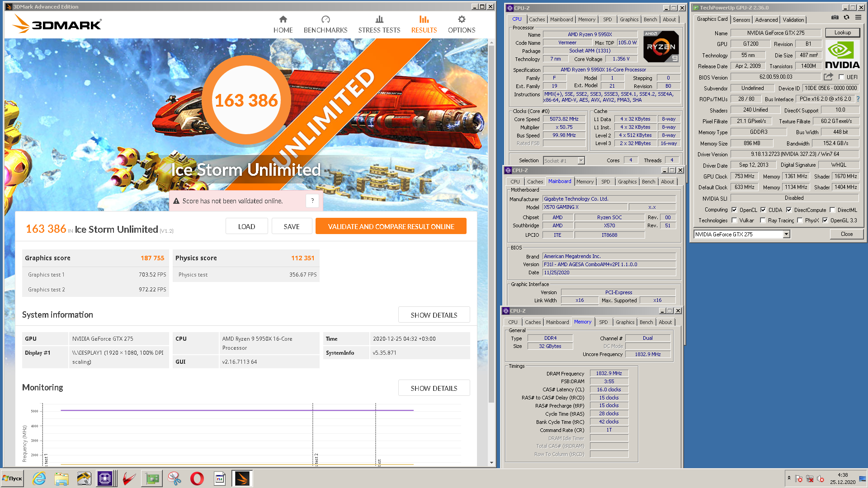Switch to 3DMark taskbar button
868x488 pixels.
tap(242, 479)
